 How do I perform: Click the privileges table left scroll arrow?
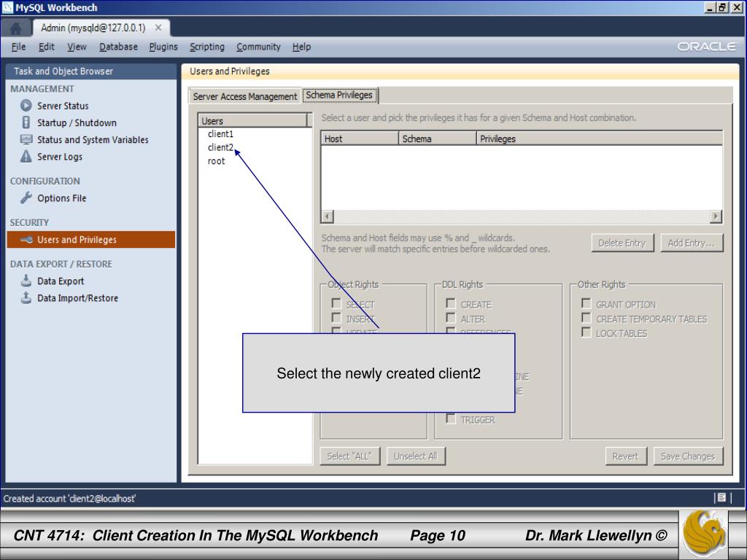coord(328,217)
